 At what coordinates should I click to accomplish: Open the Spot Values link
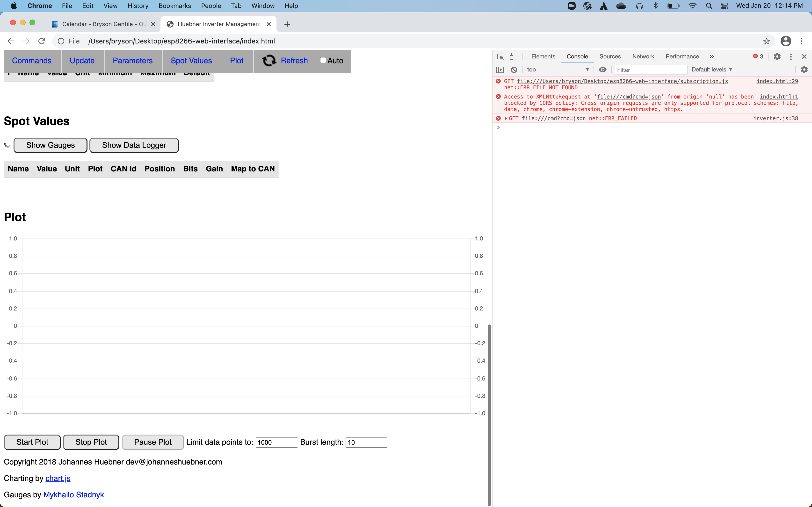pos(191,61)
